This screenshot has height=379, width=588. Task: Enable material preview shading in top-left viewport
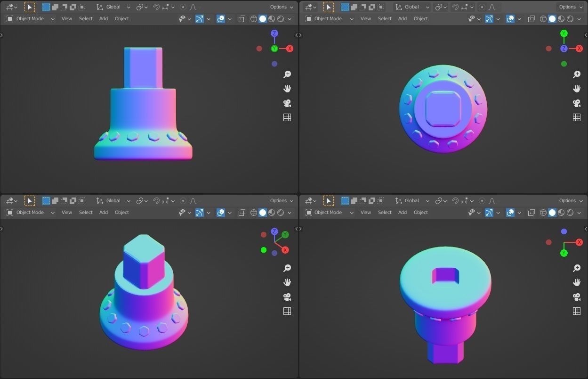[x=272, y=19]
